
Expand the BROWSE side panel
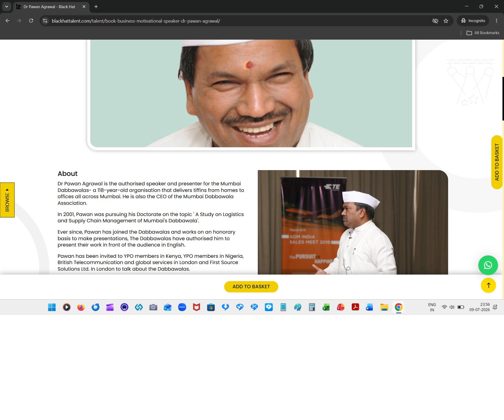click(x=7, y=200)
